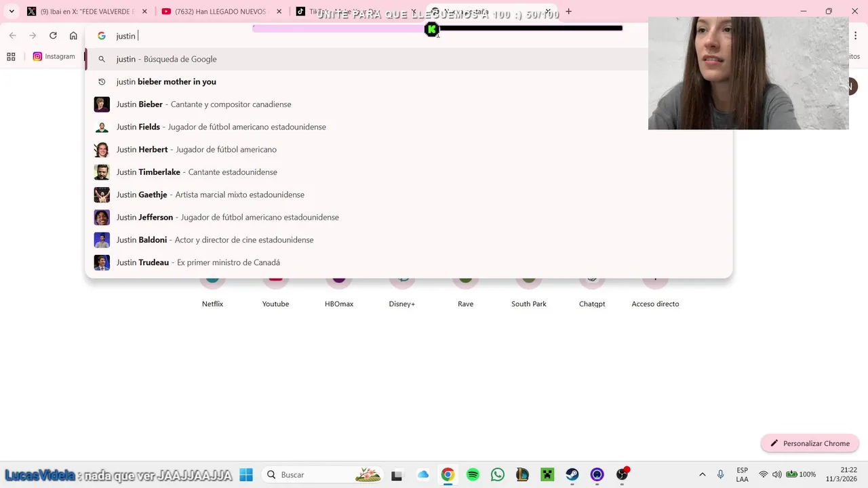Launch League of Legends from taskbar
The image size is (868, 488).
522,474
